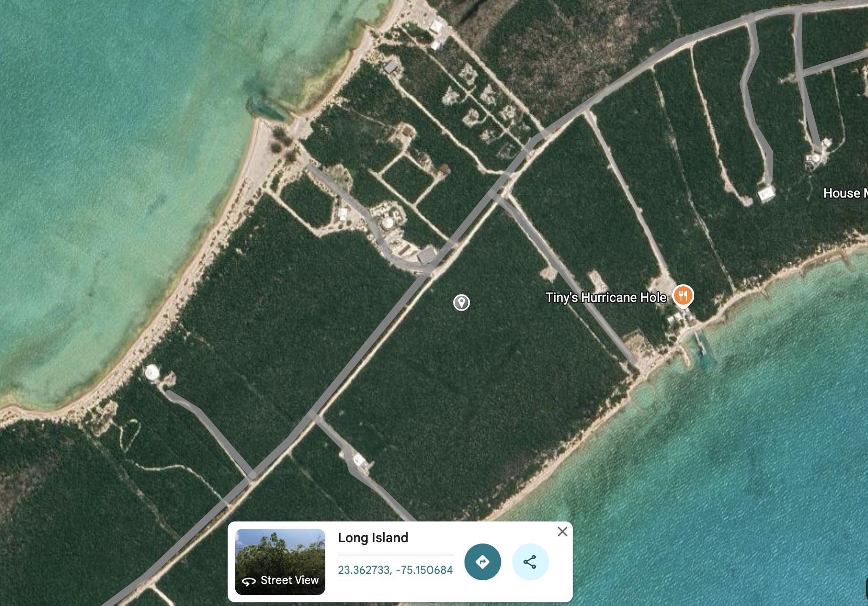This screenshot has height=606, width=868.
Task: Click the share arrows in the light blue circle
Action: (529, 561)
